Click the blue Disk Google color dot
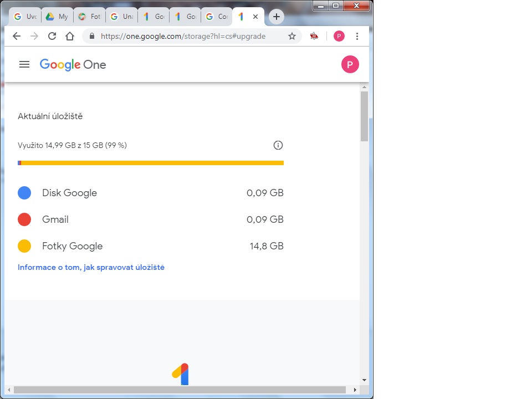Viewport: 532px width, 399px height. pyautogui.click(x=24, y=193)
